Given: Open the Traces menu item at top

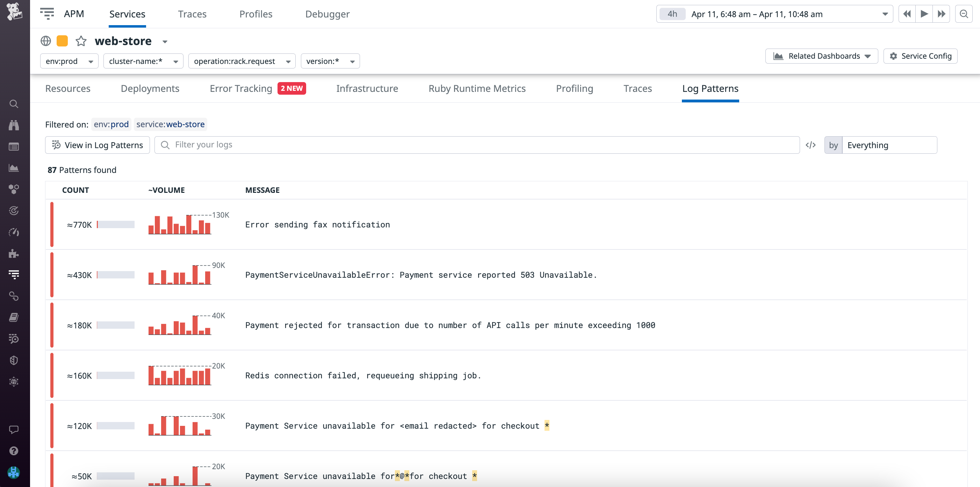Looking at the screenshot, I should [192, 14].
